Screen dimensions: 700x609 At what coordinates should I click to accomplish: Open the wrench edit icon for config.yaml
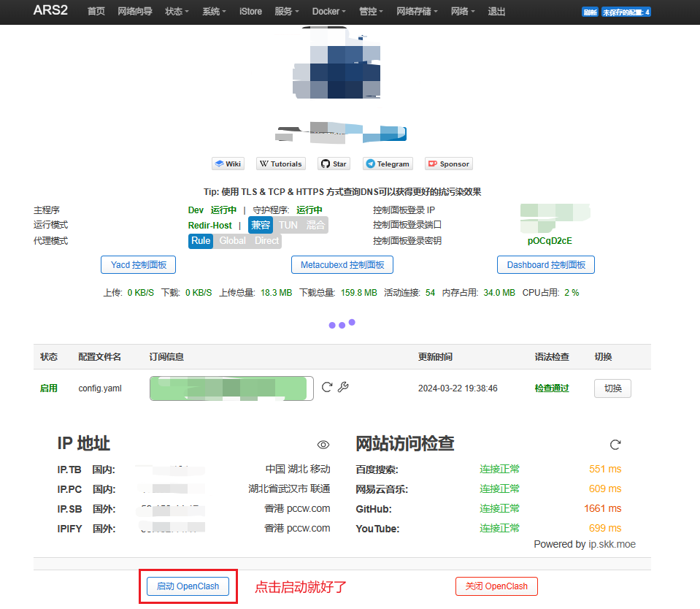coord(343,387)
